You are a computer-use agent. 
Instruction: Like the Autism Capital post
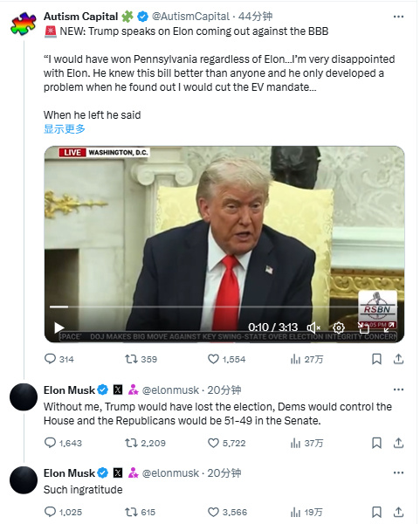(226, 359)
